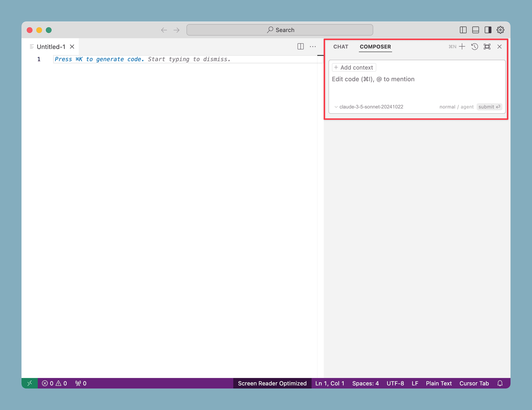Open the Spaces: 4 indentation picker

click(365, 383)
